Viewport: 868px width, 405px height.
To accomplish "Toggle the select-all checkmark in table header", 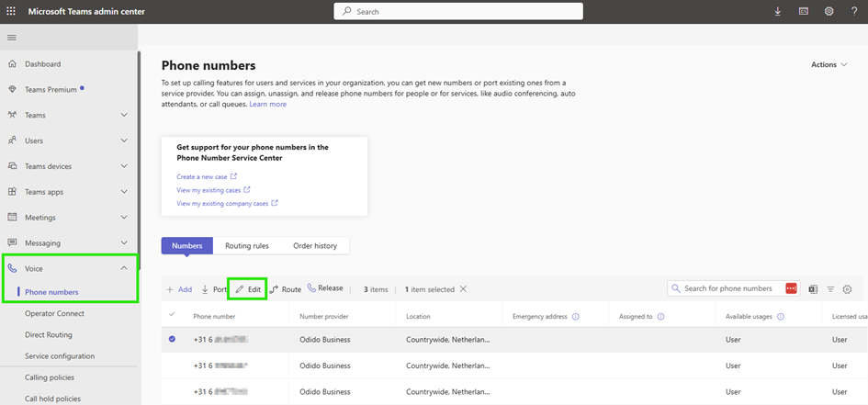I will tap(172, 316).
